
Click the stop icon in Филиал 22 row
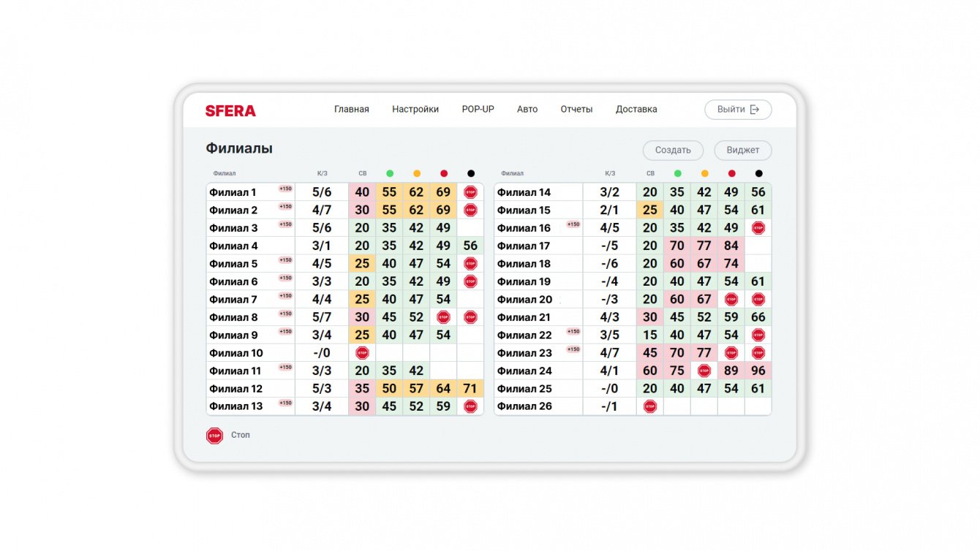point(758,335)
